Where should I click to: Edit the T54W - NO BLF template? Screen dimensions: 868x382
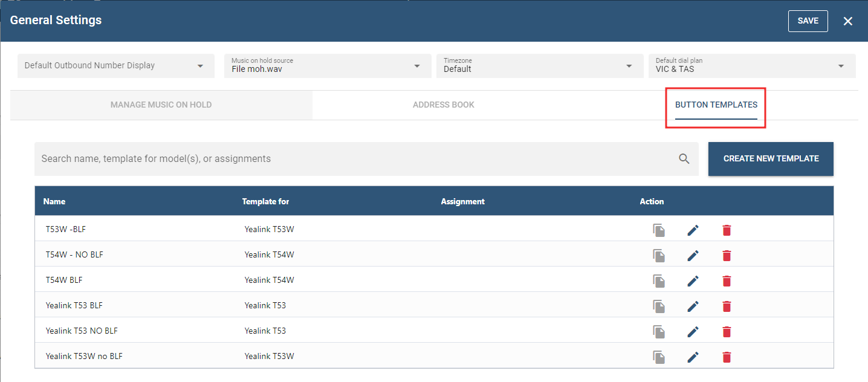click(693, 256)
